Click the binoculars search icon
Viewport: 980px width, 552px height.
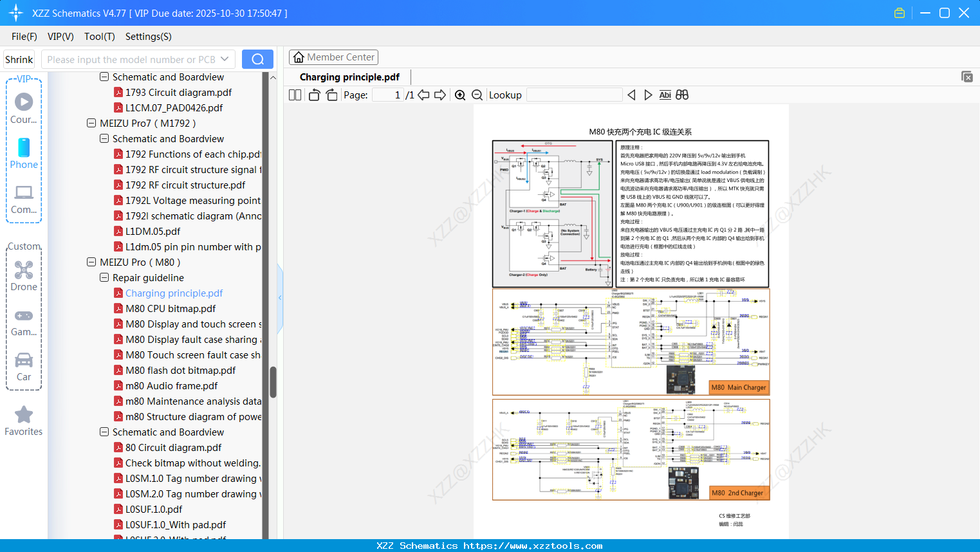pos(682,95)
